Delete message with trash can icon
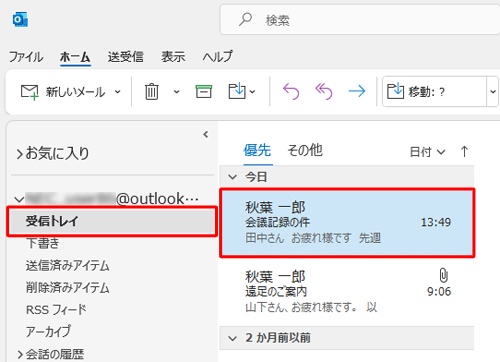The width and height of the screenshot is (500, 362). point(152,92)
